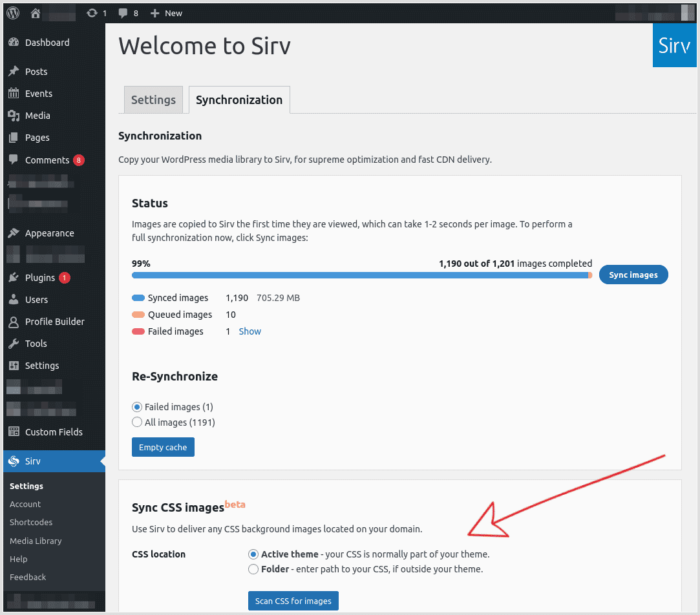Open Sirv Help submenu
Screen dimensions: 700x615
pos(18,559)
